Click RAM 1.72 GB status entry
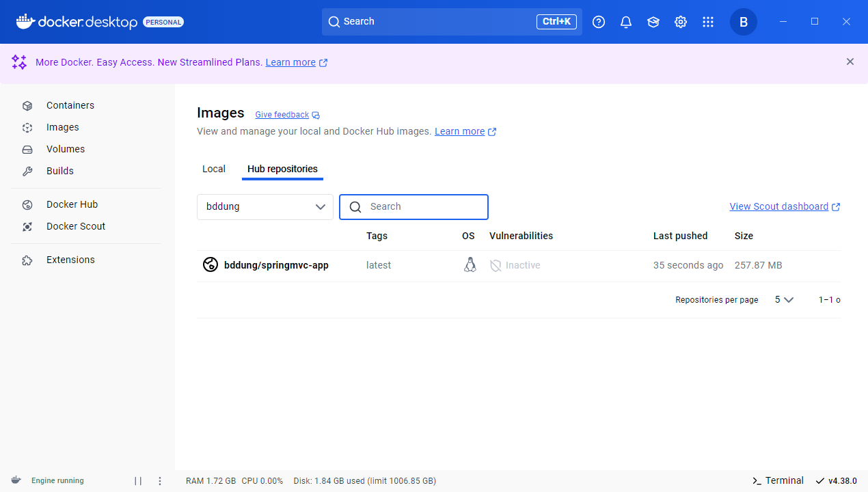Screen dimensions: 868x492 [211, 480]
